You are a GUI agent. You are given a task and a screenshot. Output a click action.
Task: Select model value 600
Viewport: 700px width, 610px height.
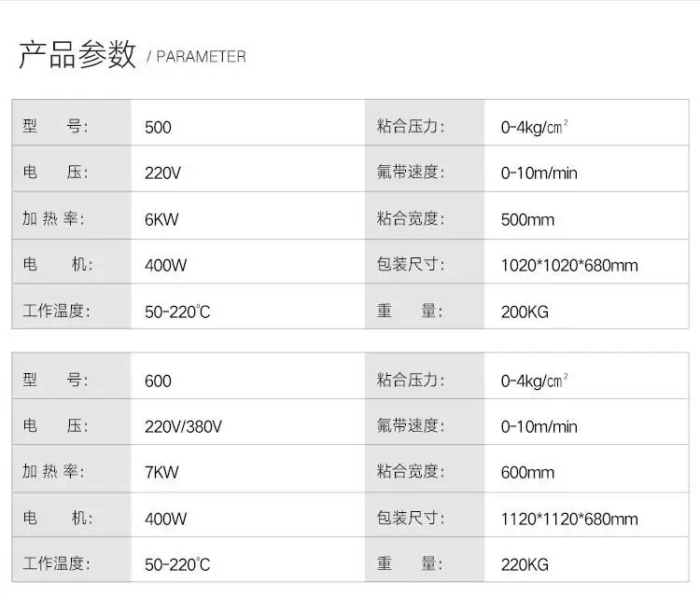click(158, 381)
